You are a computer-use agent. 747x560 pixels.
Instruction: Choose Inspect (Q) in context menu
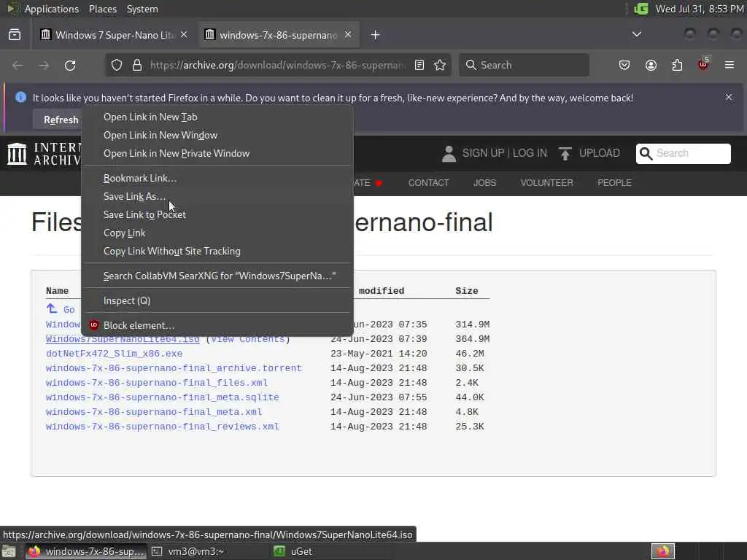(217, 300)
